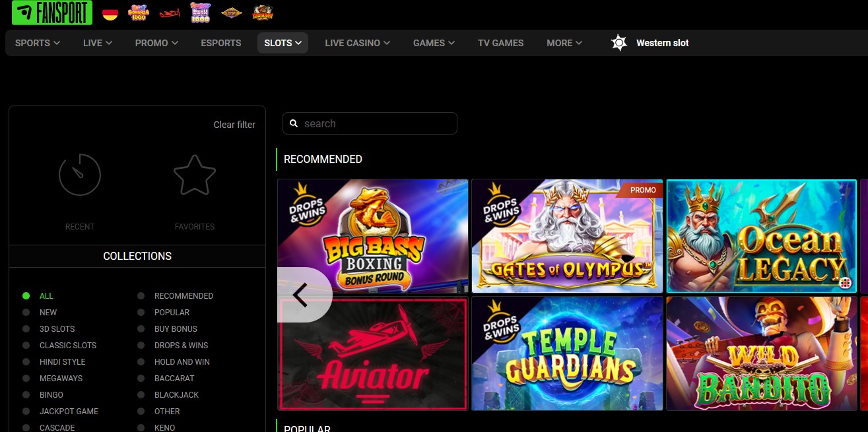Open the Gates of Olympus shortcut icon

click(232, 13)
